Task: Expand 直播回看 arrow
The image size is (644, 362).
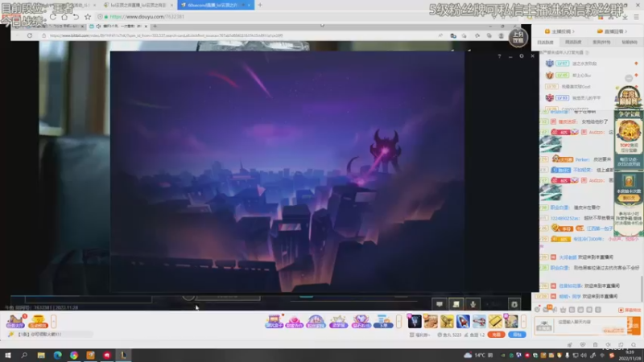Action: [626, 31]
